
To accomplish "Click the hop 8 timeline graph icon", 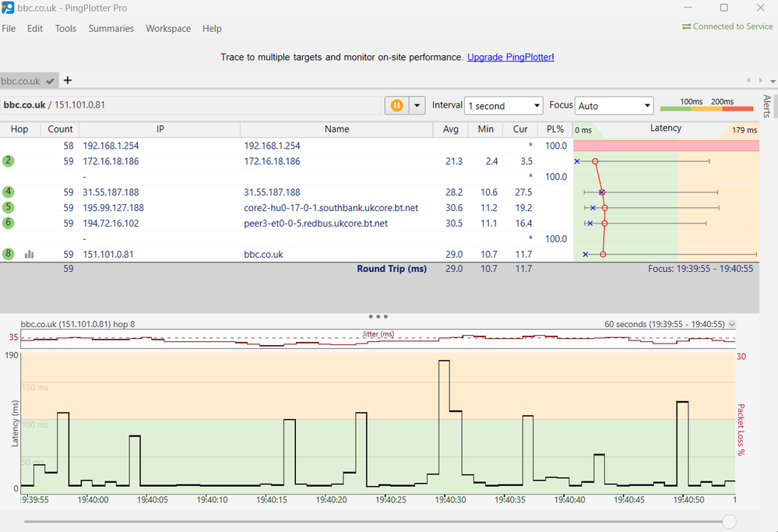I will click(x=30, y=254).
